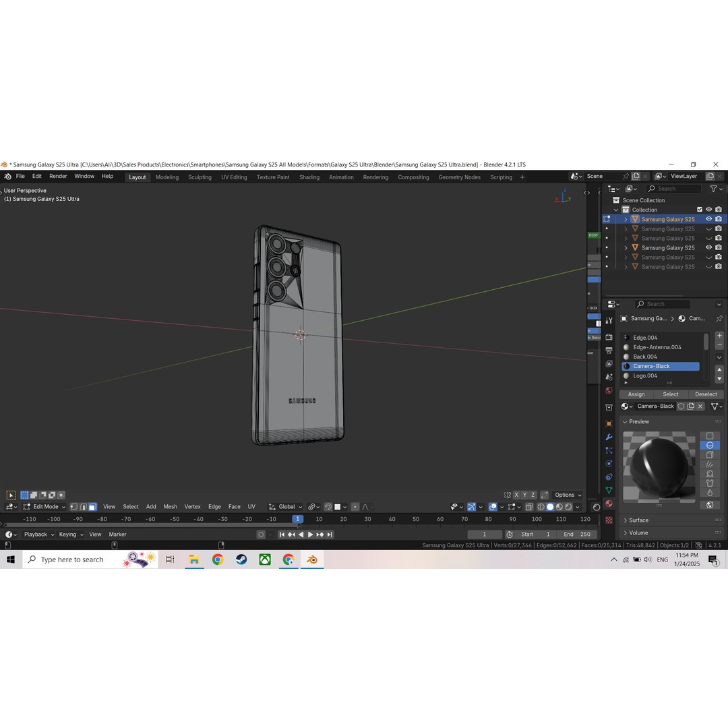The height and width of the screenshot is (728, 728).
Task: Set material preview to Cube
Action: (x=709, y=455)
